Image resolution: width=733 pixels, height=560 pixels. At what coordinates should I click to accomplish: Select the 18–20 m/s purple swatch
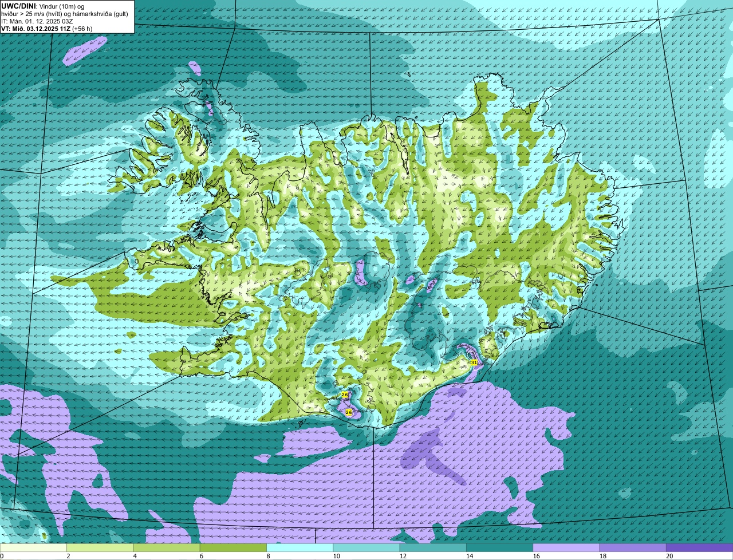click(x=633, y=548)
